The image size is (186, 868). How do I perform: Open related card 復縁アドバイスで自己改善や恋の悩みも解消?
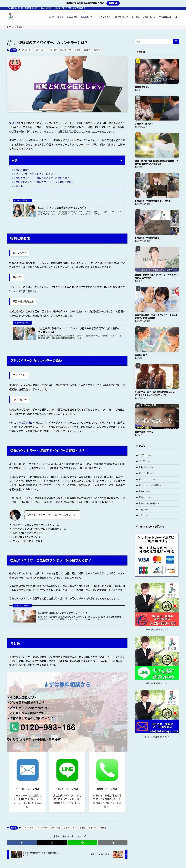[67, 211]
